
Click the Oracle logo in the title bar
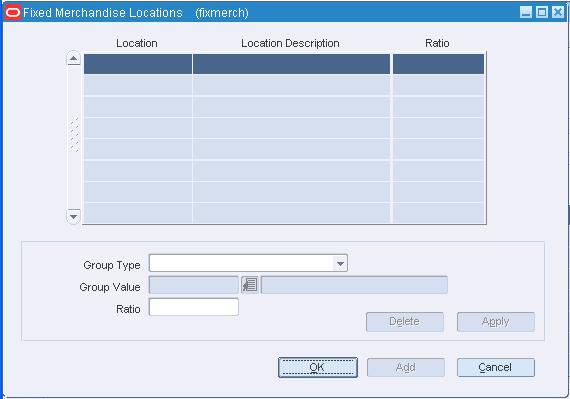pos(13,13)
